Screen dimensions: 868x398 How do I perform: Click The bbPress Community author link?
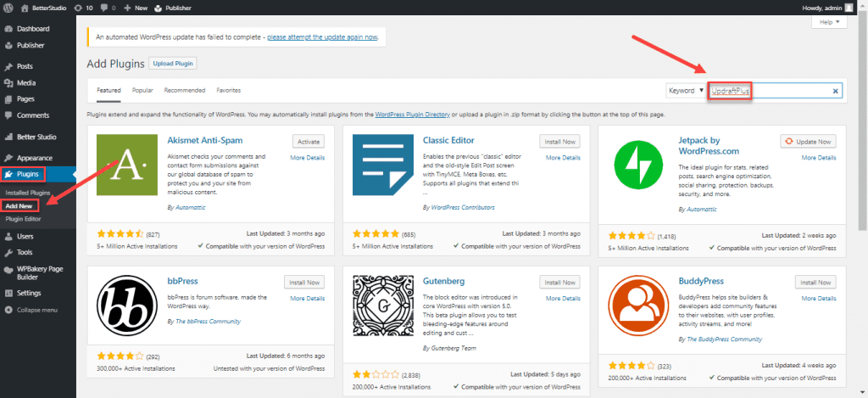tap(208, 321)
